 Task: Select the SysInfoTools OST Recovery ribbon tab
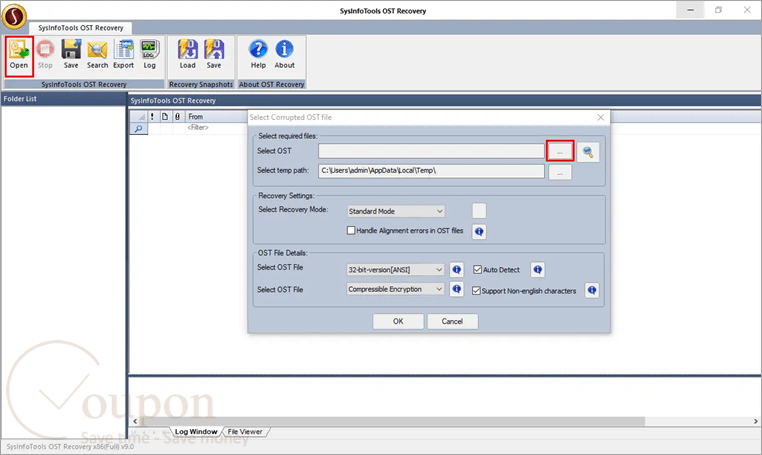[x=81, y=28]
